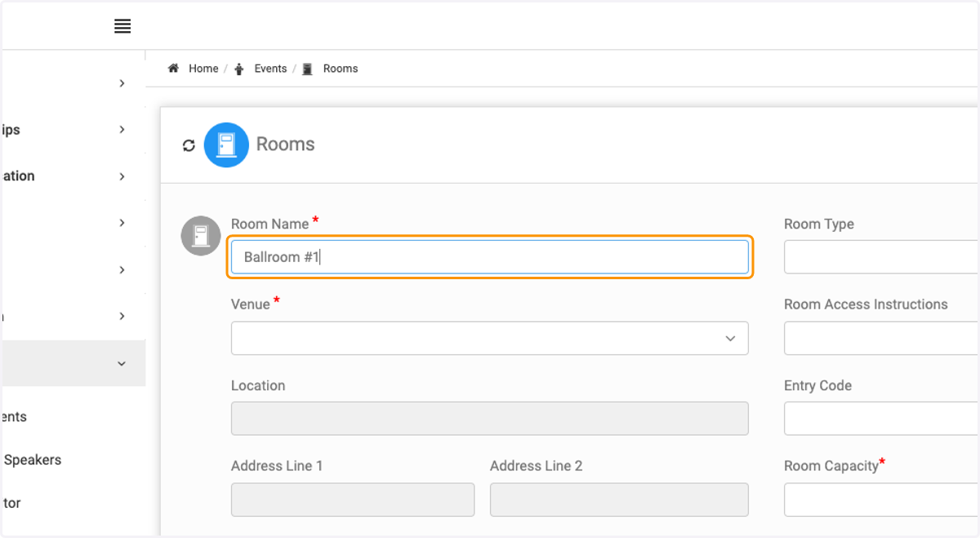Open the Speakers sidebar item
The image size is (980, 538).
32,460
